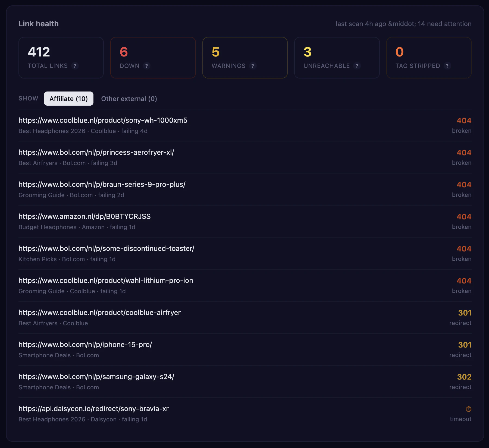The height and width of the screenshot is (448, 489).
Task: Click 'Best Headphones 2026 · Daisycon · failing 1d' text
Action: 83,419
